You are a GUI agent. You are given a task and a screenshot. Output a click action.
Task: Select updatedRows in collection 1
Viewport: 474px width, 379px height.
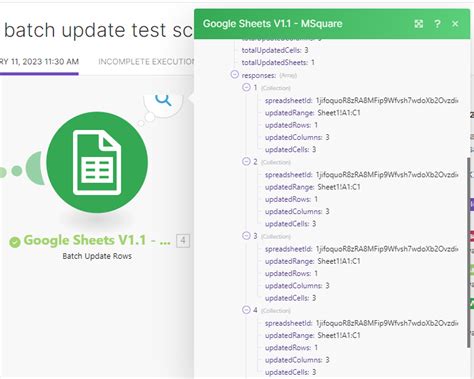point(291,125)
